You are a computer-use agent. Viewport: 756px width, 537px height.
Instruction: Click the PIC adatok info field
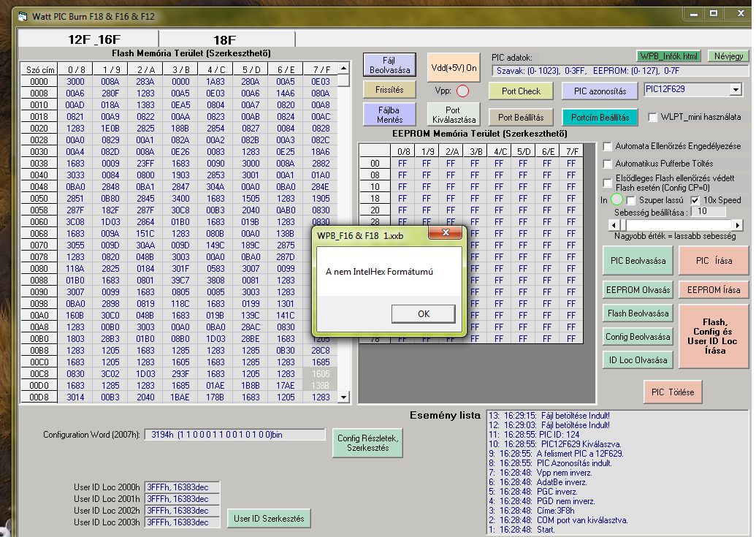(619, 71)
